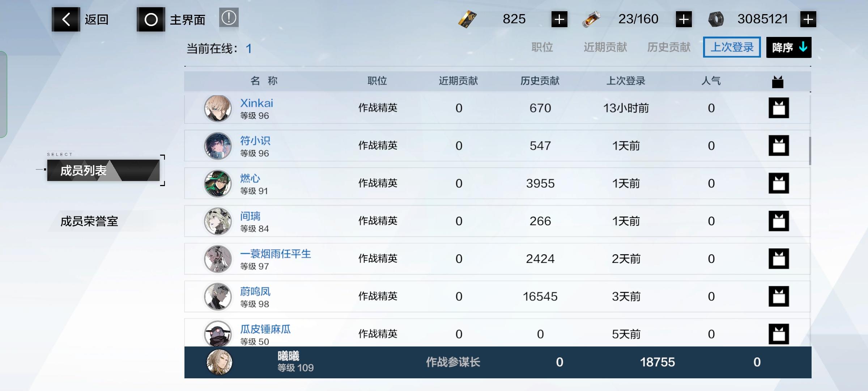Click 16545 contribution value
This screenshot has width=868, height=391.
(x=540, y=297)
